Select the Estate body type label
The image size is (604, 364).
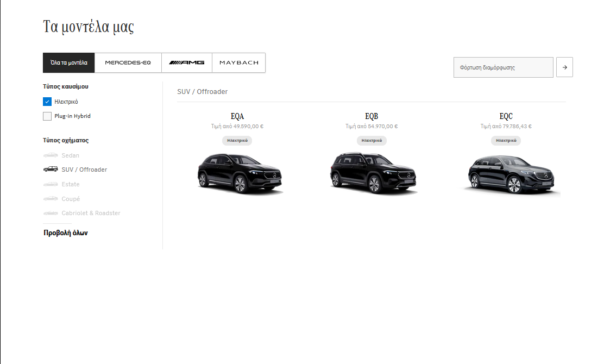[71, 185]
